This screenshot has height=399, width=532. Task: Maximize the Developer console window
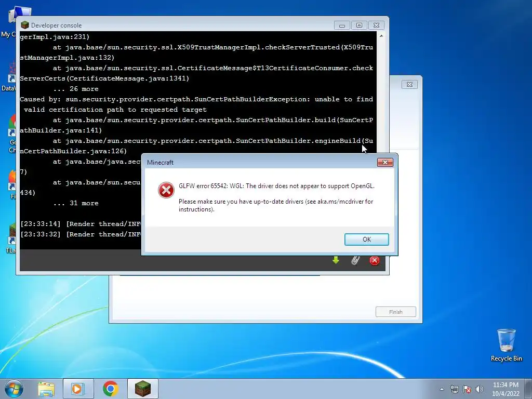[x=360, y=25]
